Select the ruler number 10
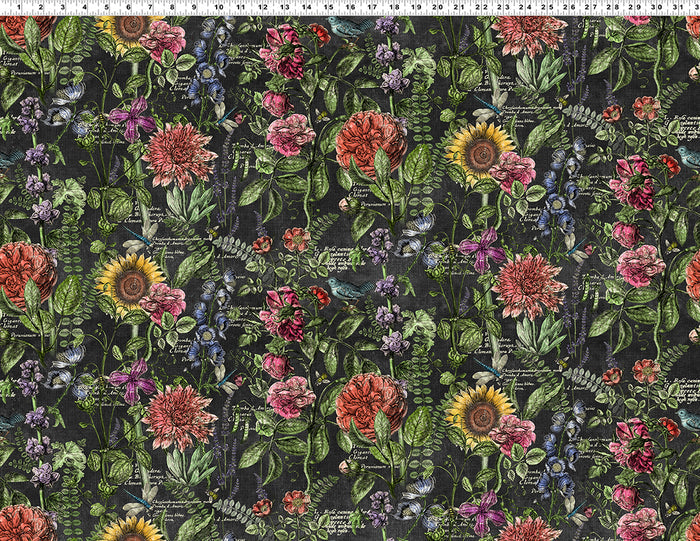 coord(218,7)
